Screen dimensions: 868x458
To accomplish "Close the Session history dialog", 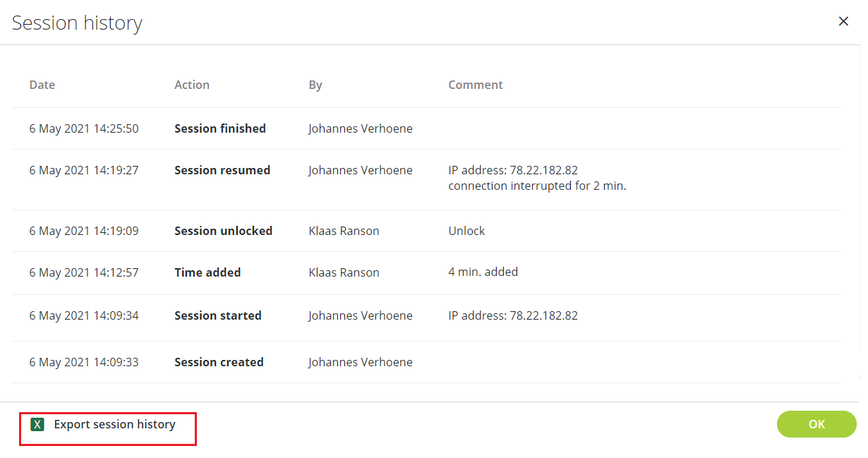I will 843,21.
